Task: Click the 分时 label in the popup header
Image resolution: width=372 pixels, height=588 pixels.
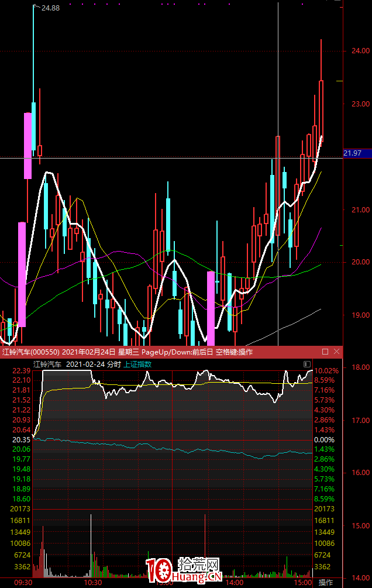Action: coord(114,364)
